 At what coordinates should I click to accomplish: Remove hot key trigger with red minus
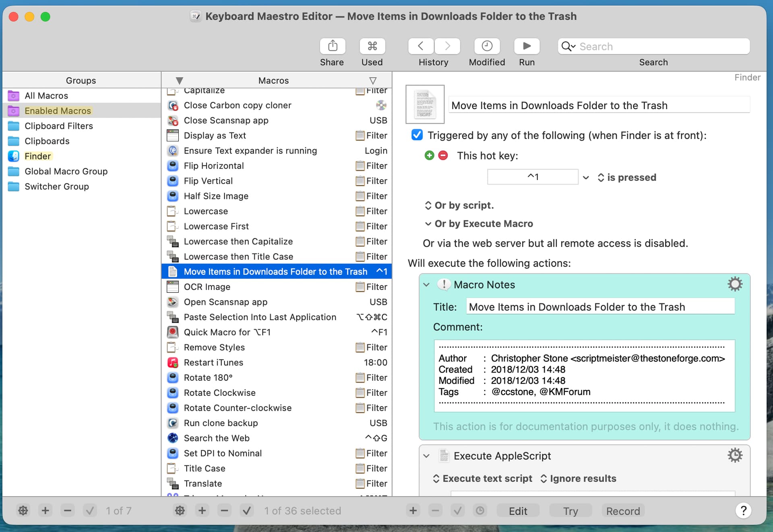tap(443, 155)
